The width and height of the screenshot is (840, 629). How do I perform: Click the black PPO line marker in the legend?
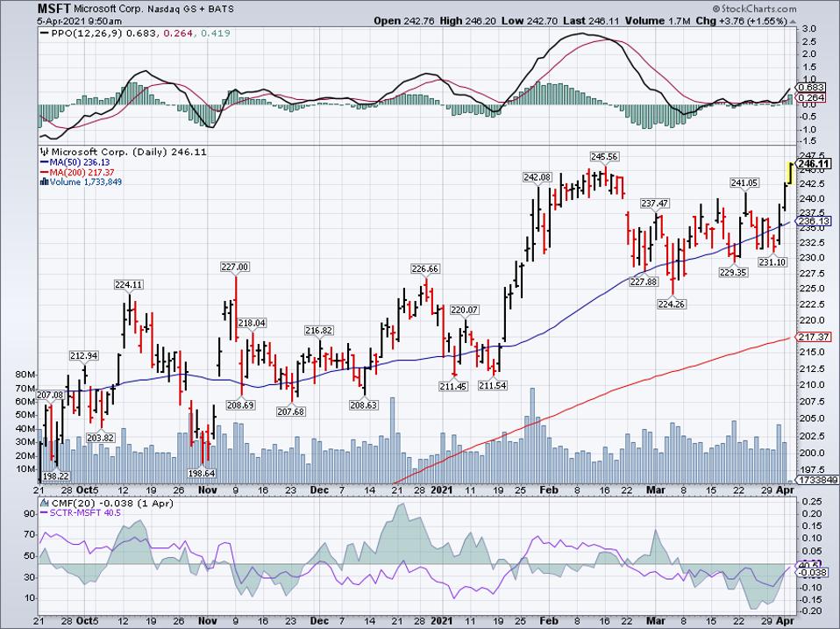[45, 33]
